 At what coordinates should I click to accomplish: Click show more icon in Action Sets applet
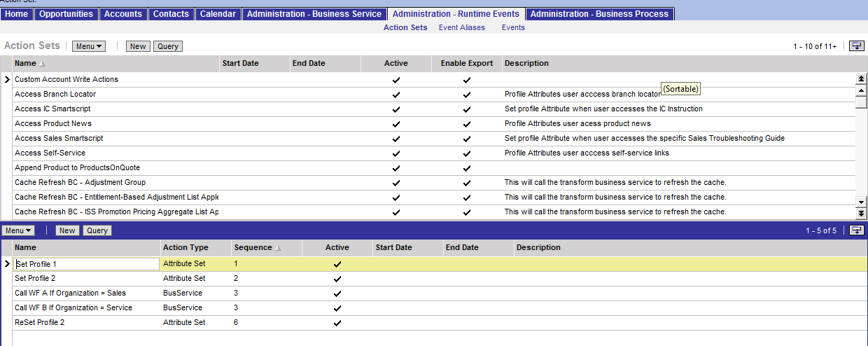tap(856, 46)
